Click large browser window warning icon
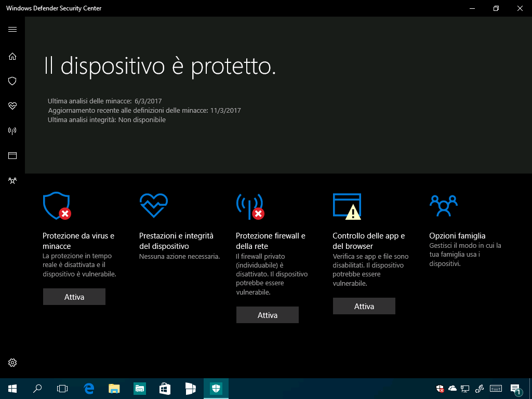Viewport: 532px width, 399px height. click(347, 206)
